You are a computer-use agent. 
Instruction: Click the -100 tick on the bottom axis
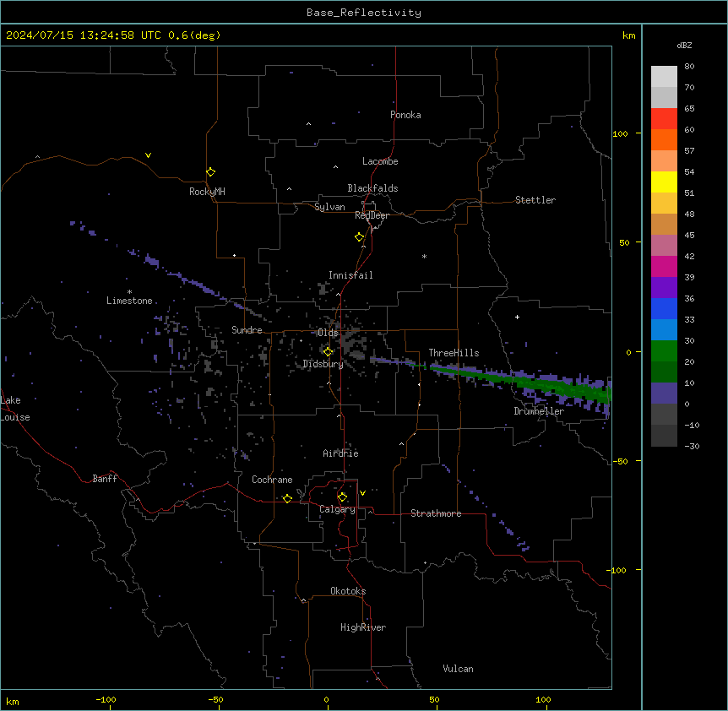[x=106, y=699]
